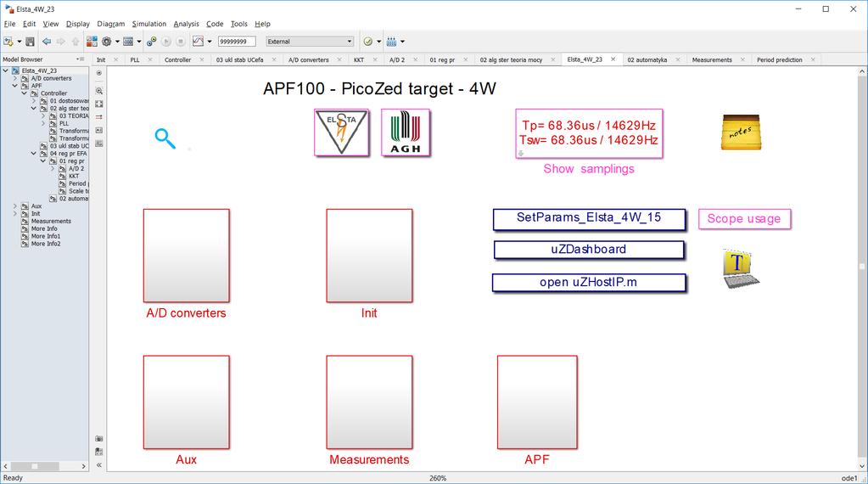Screen dimensions: 868x484
Task: Collapse the 04 reg pr EFA node
Action: [x=34, y=154]
